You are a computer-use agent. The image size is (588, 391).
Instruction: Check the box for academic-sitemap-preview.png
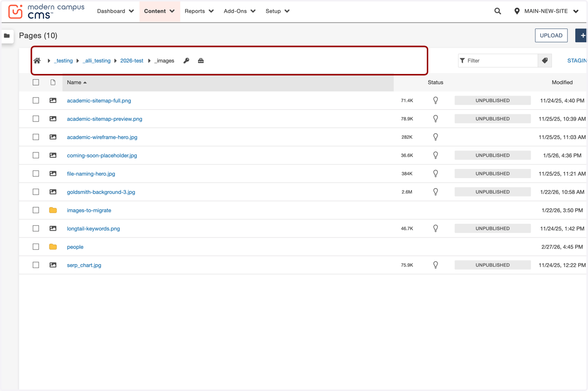click(36, 119)
